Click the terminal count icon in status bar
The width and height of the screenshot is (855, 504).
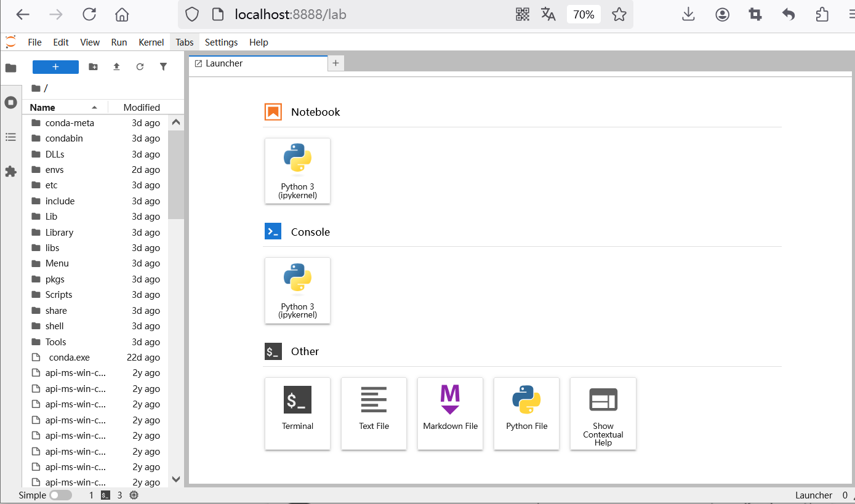[x=106, y=495]
